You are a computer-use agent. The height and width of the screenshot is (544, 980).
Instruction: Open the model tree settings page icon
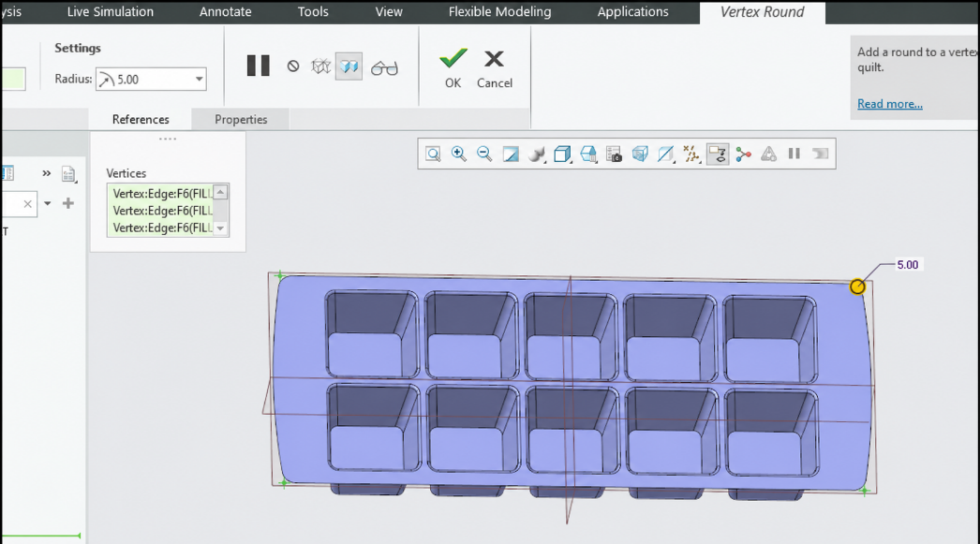(68, 174)
